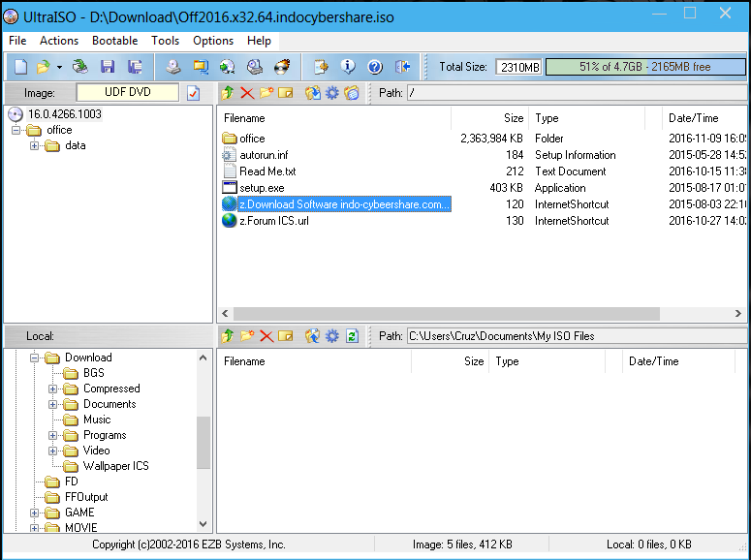Click the Up folder icon in image pane
Viewport: 751px width, 560px height.
coord(228,93)
